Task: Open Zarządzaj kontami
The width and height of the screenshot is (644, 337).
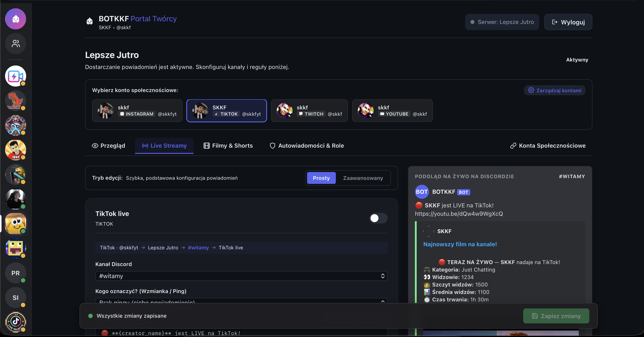Action: [x=555, y=90]
